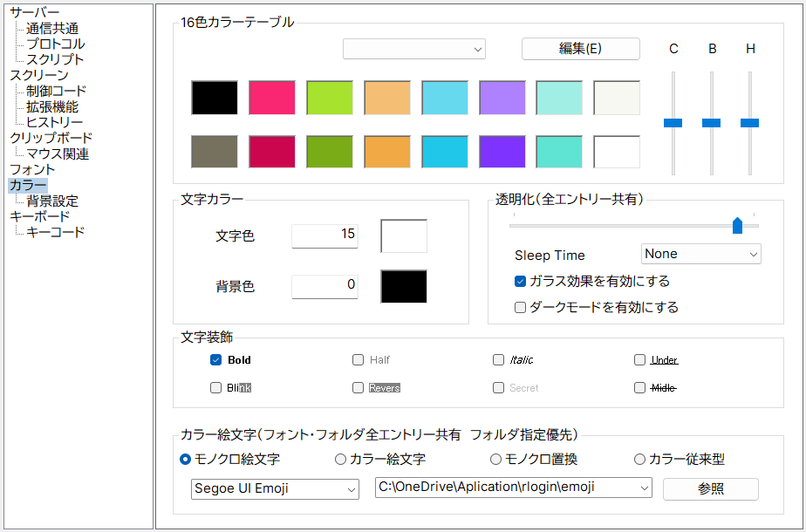Click the 参照 browse button
This screenshot has width=806, height=532.
(710, 488)
